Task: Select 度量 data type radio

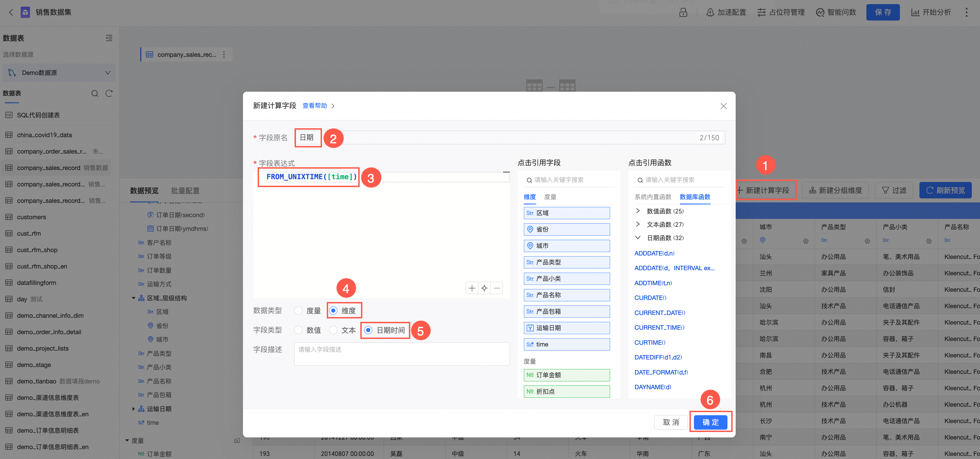Action: pos(299,311)
